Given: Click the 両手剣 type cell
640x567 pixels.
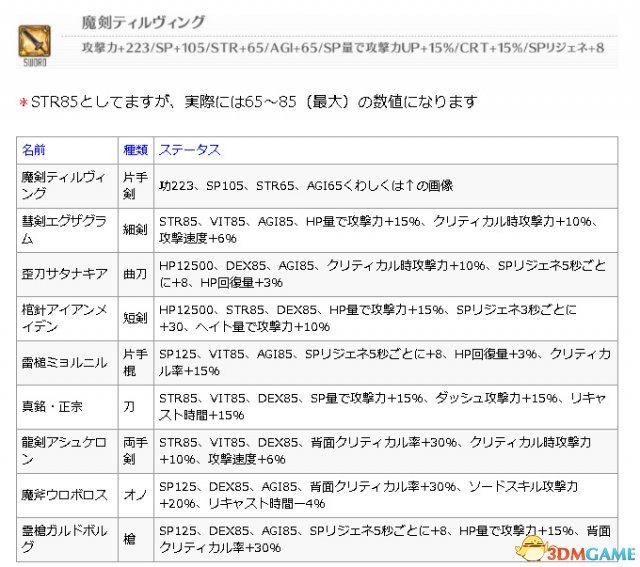Looking at the screenshot, I should [136, 451].
